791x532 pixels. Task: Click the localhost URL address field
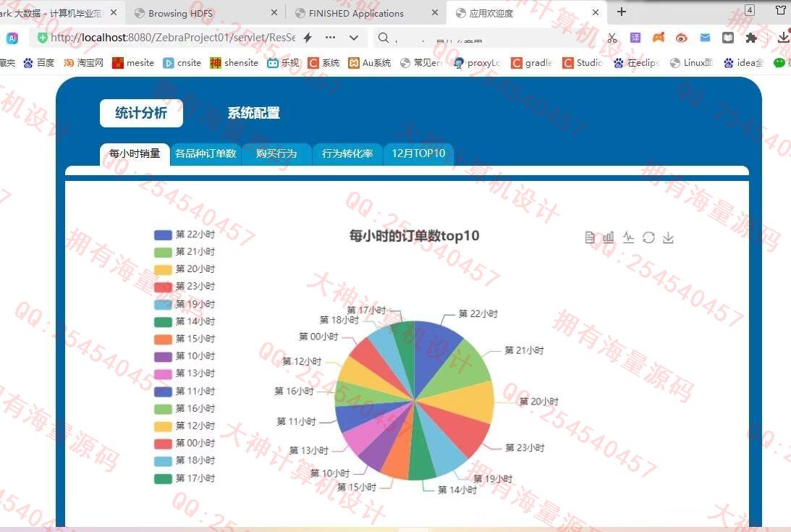coord(173,38)
